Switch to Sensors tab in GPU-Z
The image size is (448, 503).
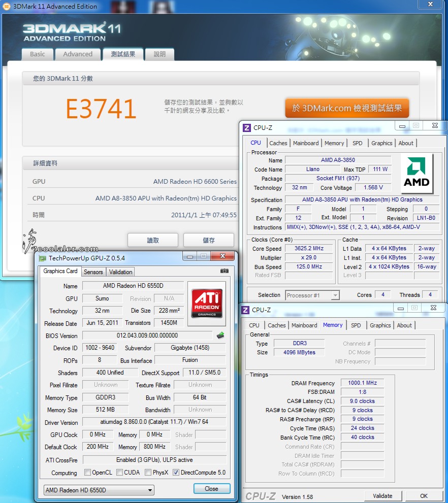click(x=93, y=272)
